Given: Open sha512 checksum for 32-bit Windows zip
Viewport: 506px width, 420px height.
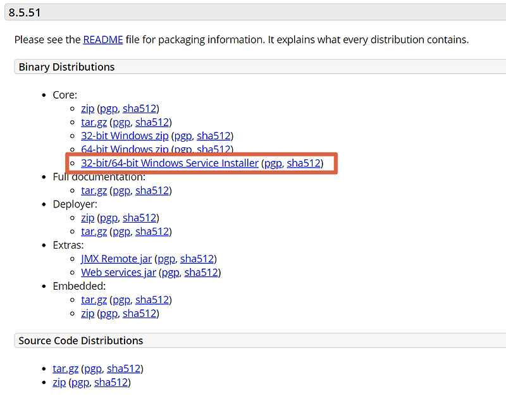Looking at the screenshot, I should [x=214, y=135].
